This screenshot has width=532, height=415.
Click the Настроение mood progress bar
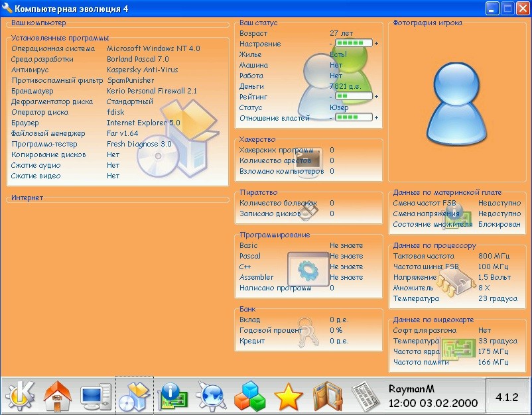354,44
